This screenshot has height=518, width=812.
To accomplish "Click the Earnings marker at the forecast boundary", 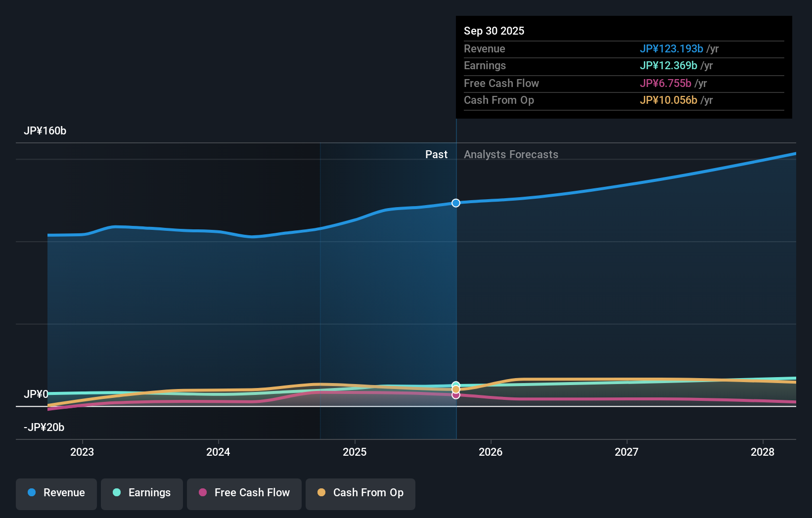I will pos(455,385).
